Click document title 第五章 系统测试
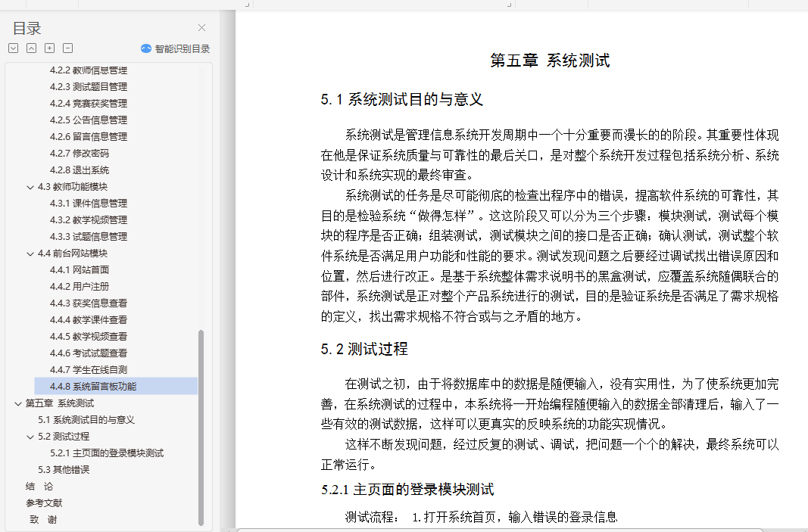This screenshot has width=808, height=532. (x=550, y=61)
